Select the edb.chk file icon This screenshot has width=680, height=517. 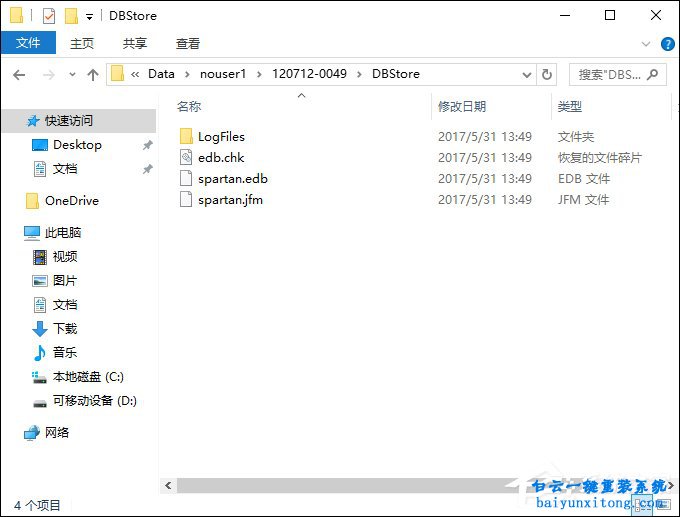(x=186, y=157)
